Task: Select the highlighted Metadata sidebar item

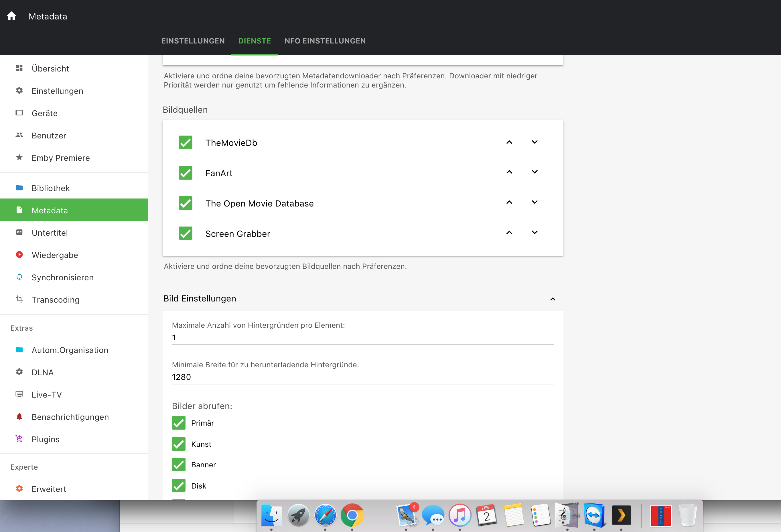Action: [74, 210]
